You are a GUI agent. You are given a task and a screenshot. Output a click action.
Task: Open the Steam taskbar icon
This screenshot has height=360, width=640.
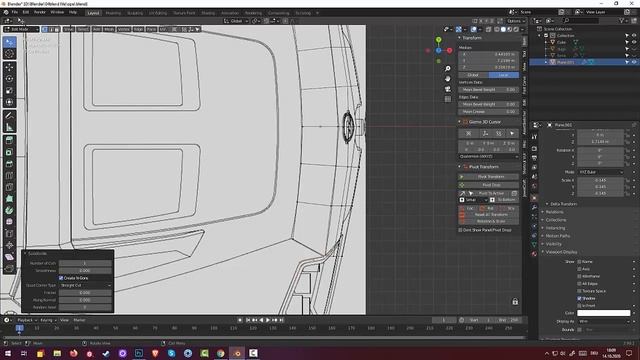[106, 353]
